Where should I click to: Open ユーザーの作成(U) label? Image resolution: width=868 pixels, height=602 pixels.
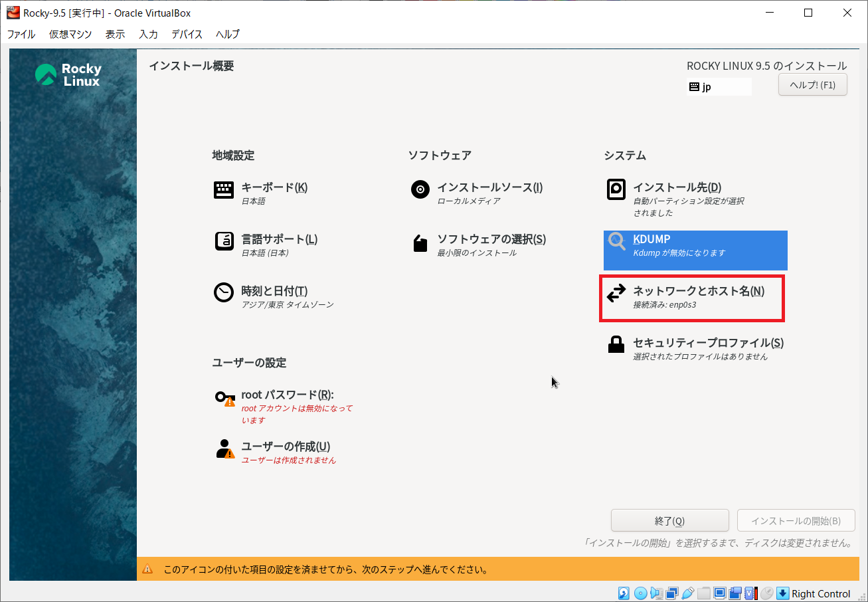pyautogui.click(x=286, y=447)
